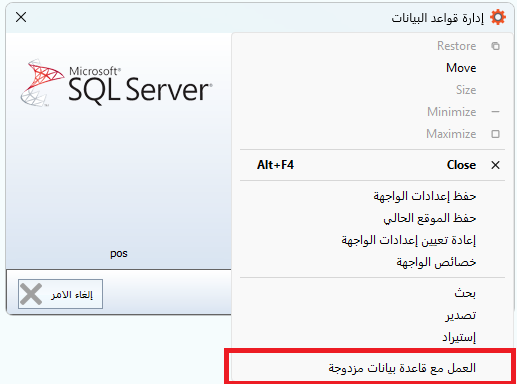This screenshot has width=517, height=384.
Task: Choose Size in the system menu
Action: click(372, 90)
